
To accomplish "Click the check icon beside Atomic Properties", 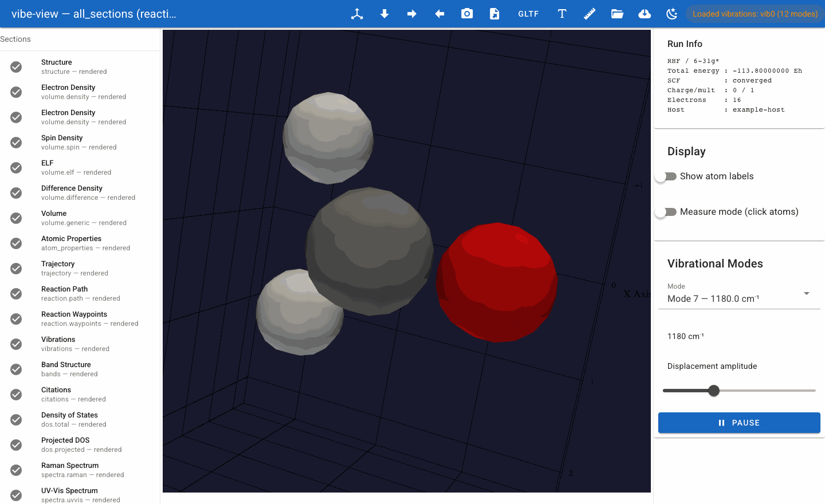I will [x=16, y=243].
